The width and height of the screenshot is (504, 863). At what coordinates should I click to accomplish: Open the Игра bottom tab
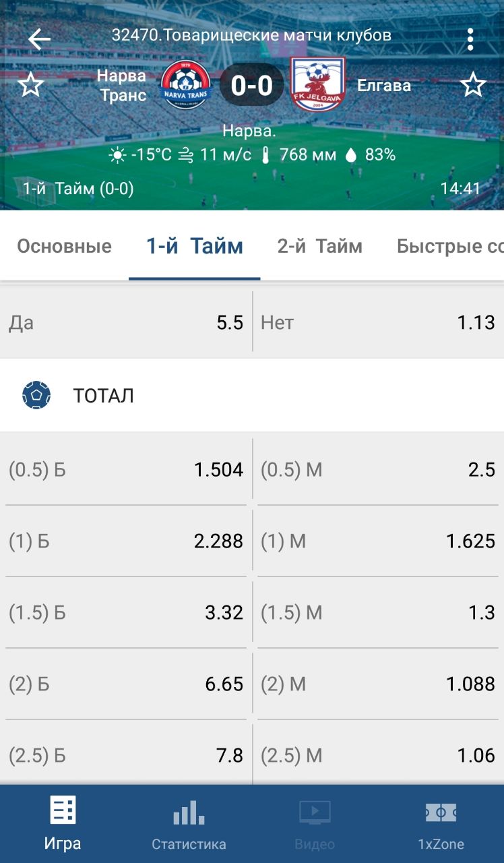click(x=63, y=823)
